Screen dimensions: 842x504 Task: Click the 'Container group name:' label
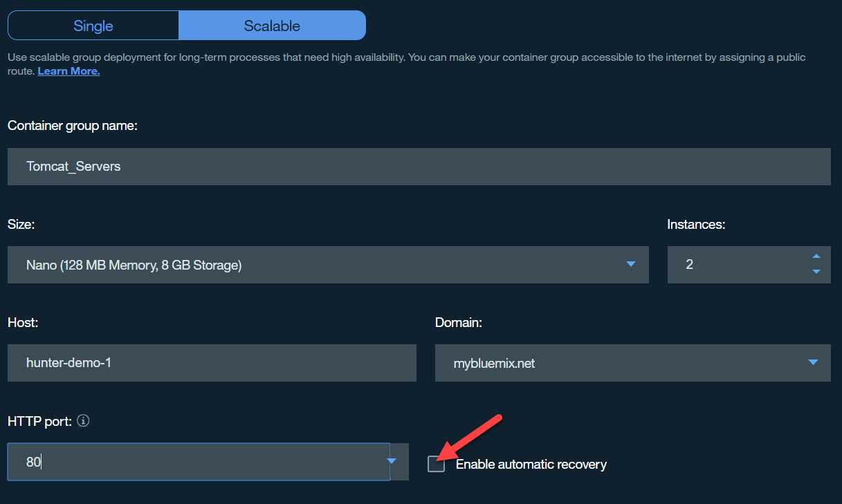tap(73, 126)
